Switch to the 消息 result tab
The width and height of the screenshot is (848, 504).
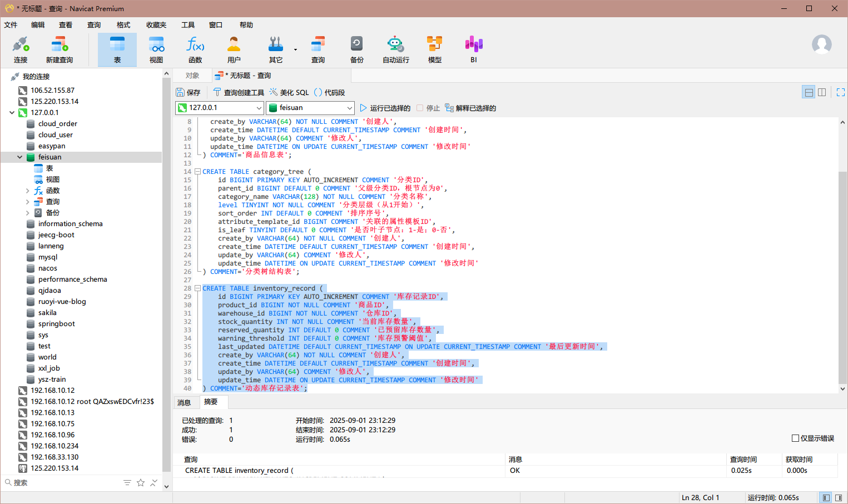click(x=184, y=402)
